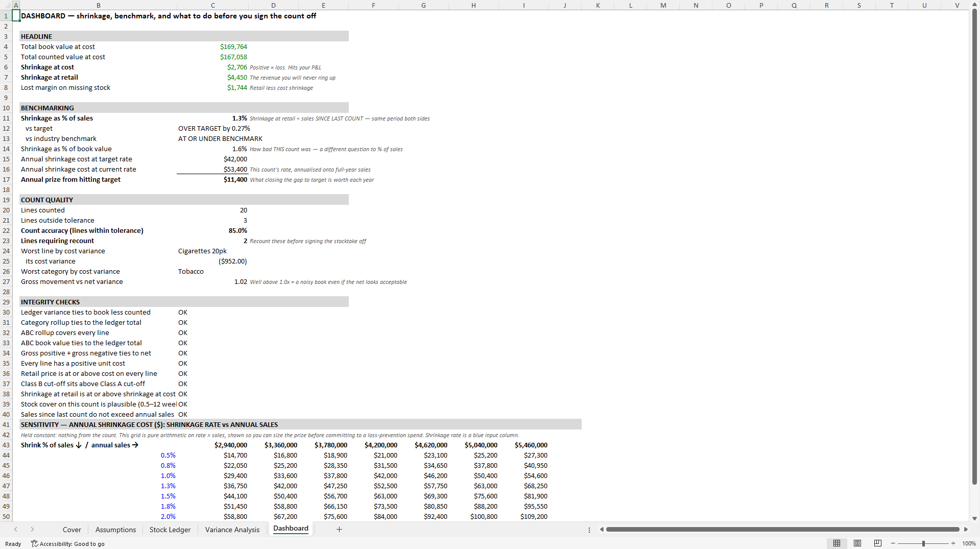
Task: Zoom in with plus icon
Action: pyautogui.click(x=953, y=543)
